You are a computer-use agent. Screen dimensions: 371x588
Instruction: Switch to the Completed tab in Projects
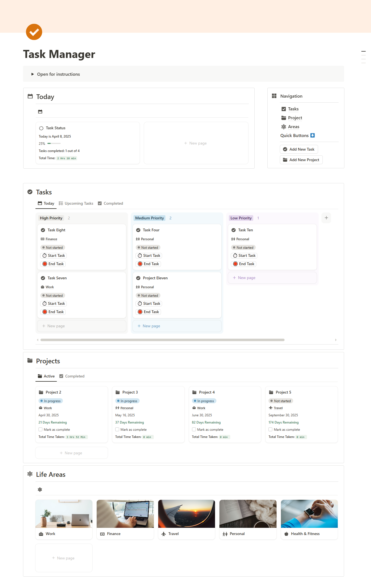pyautogui.click(x=72, y=376)
